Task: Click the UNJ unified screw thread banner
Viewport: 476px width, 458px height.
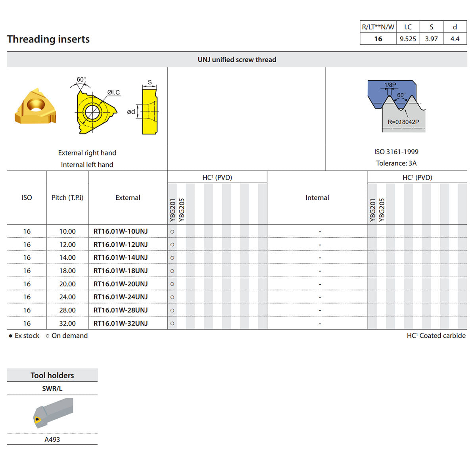Action: tap(237, 59)
